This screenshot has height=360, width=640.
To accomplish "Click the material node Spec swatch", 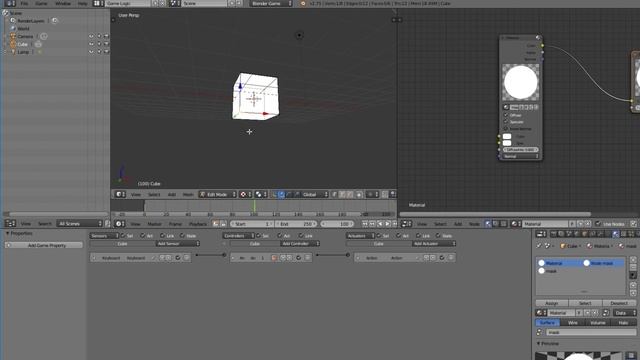I will tap(507, 143).
